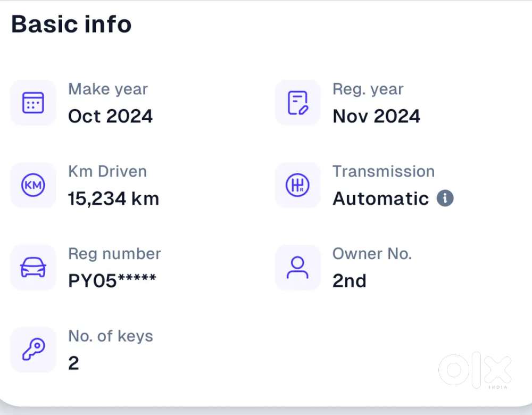Click the KM odometer icon
532x415 pixels.
click(x=33, y=185)
